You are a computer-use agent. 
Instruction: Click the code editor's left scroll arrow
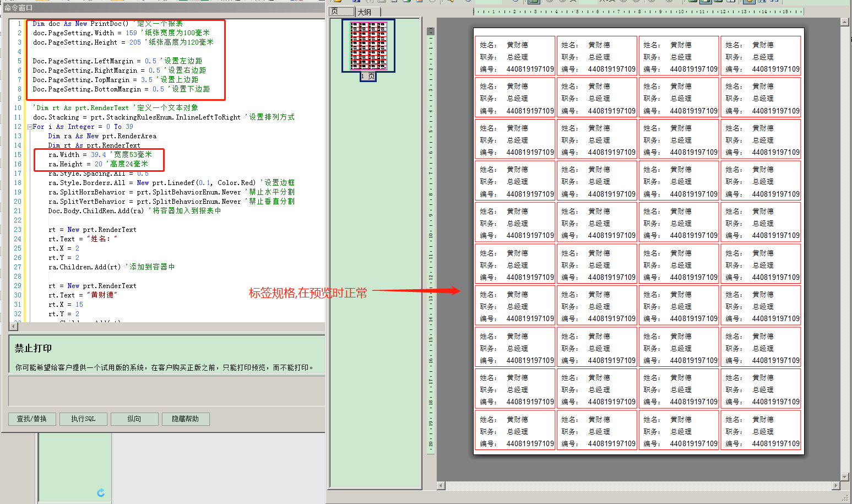(x=14, y=327)
